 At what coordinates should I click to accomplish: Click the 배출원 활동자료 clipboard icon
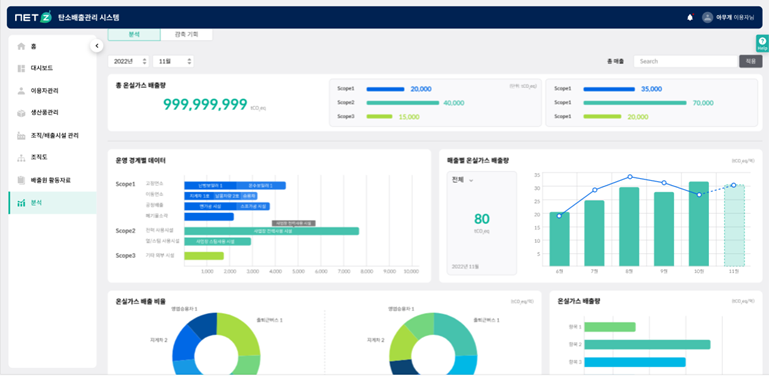coord(21,180)
